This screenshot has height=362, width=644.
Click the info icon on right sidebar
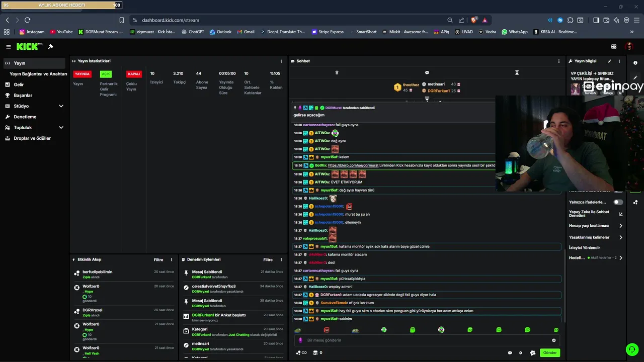click(635, 63)
